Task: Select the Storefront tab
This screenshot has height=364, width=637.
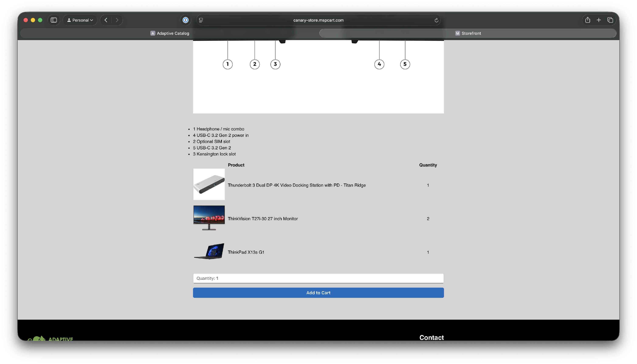Action: (468, 33)
